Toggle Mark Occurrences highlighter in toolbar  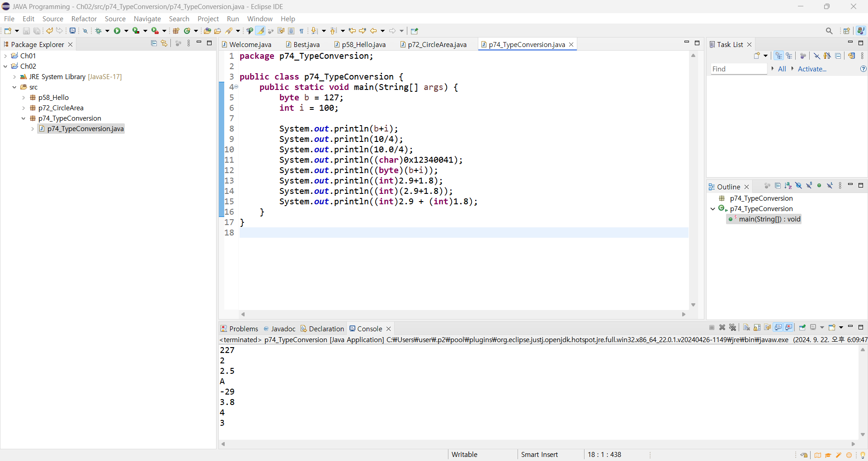click(260, 31)
